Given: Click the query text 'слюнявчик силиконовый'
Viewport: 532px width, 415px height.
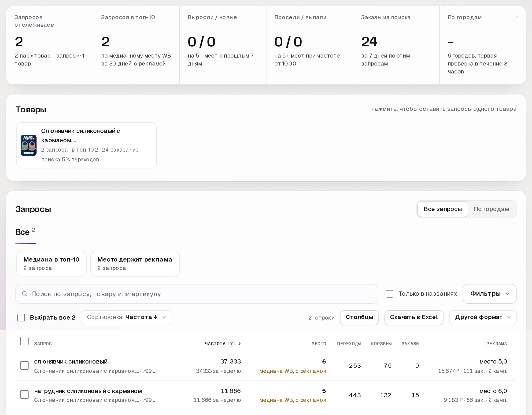Looking at the screenshot, I should pyautogui.click(x=71, y=361).
